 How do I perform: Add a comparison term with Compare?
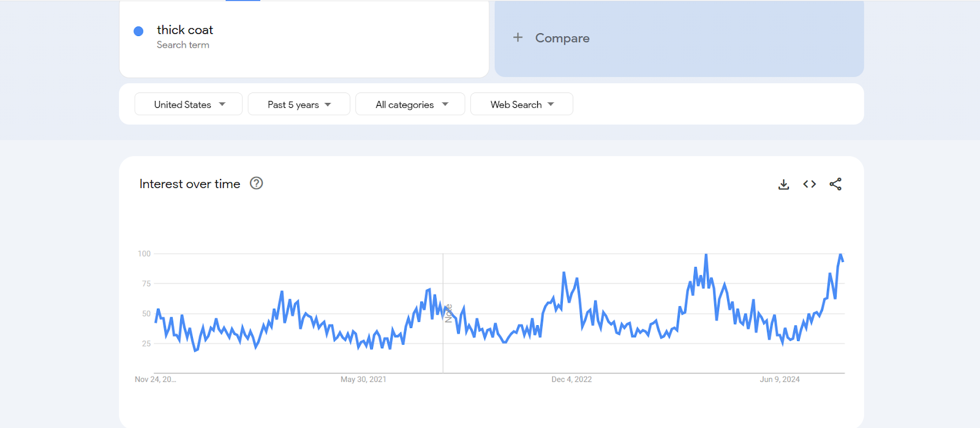coord(679,38)
